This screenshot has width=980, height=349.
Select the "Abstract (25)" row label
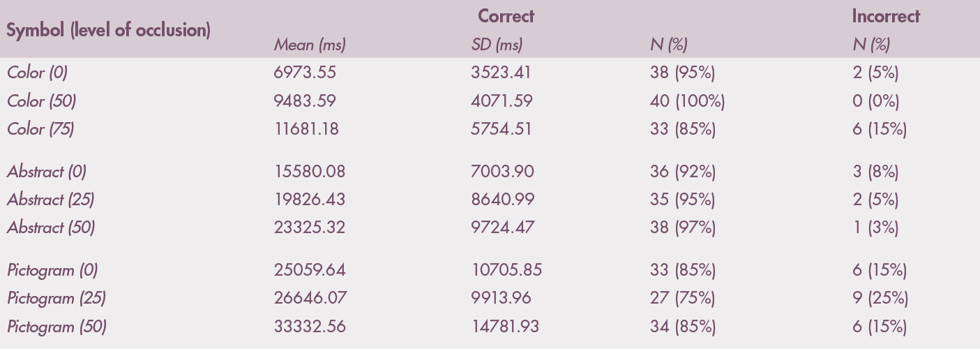coord(51,200)
